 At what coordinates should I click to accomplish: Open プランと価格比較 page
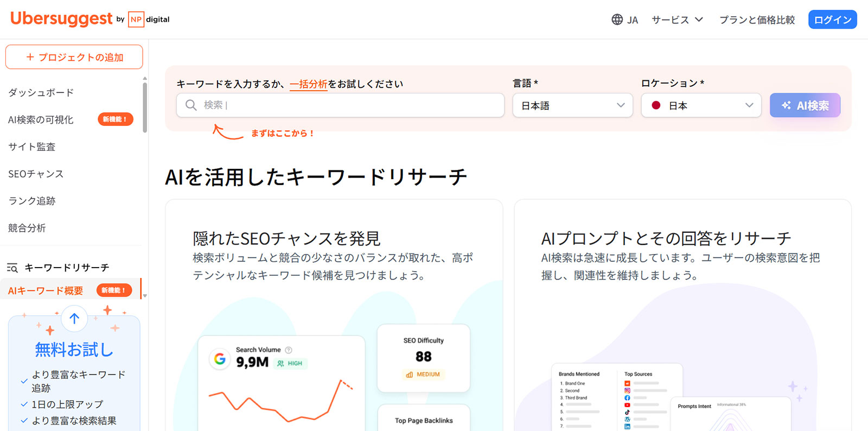(x=757, y=20)
